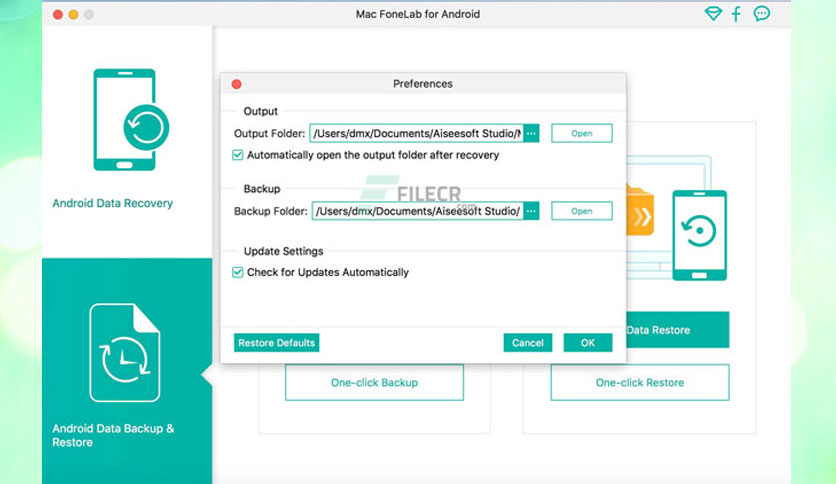Viewport: 836px width, 484px height.
Task: Click Mac FoneLab for Android window title
Action: point(418,14)
